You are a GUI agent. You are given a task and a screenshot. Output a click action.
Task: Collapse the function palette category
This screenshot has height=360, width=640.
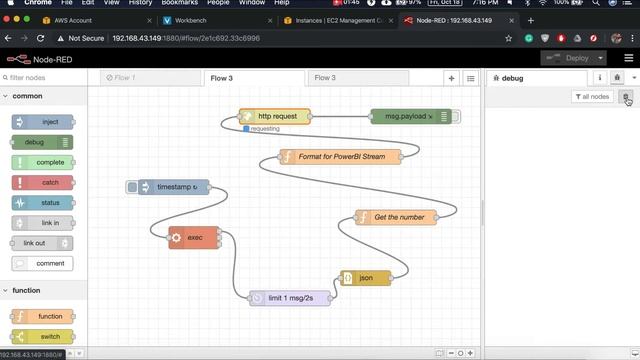coord(43,291)
